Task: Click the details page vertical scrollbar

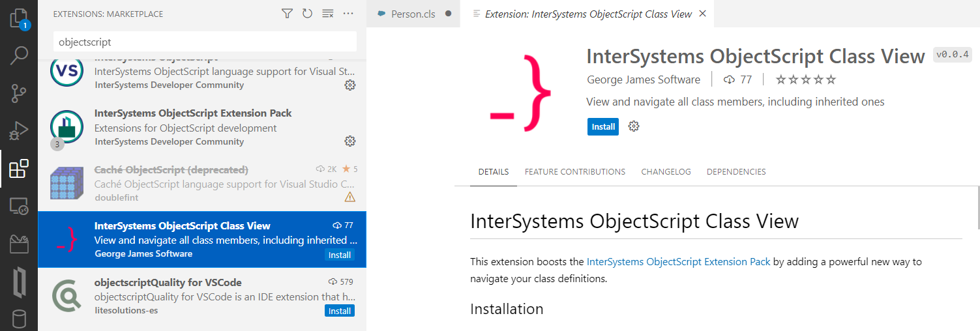Action: tap(977, 207)
